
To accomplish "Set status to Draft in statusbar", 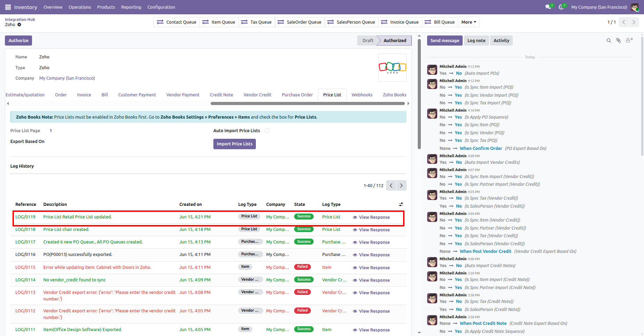I will click(x=368, y=41).
